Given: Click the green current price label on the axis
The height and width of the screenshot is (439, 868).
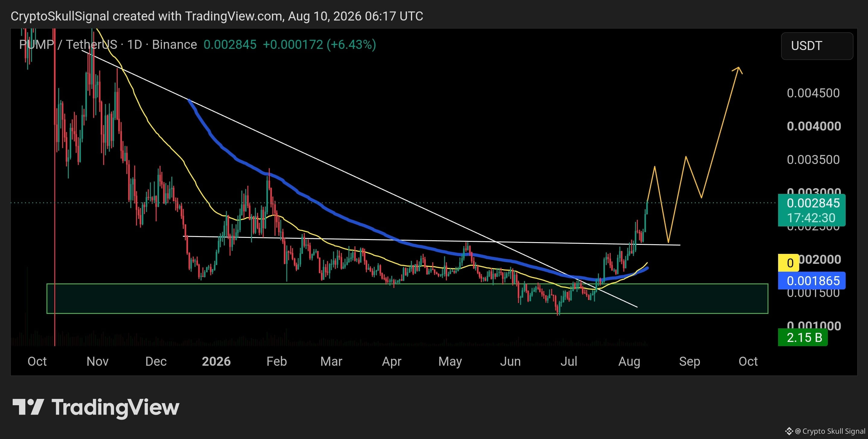Looking at the screenshot, I should click(811, 210).
